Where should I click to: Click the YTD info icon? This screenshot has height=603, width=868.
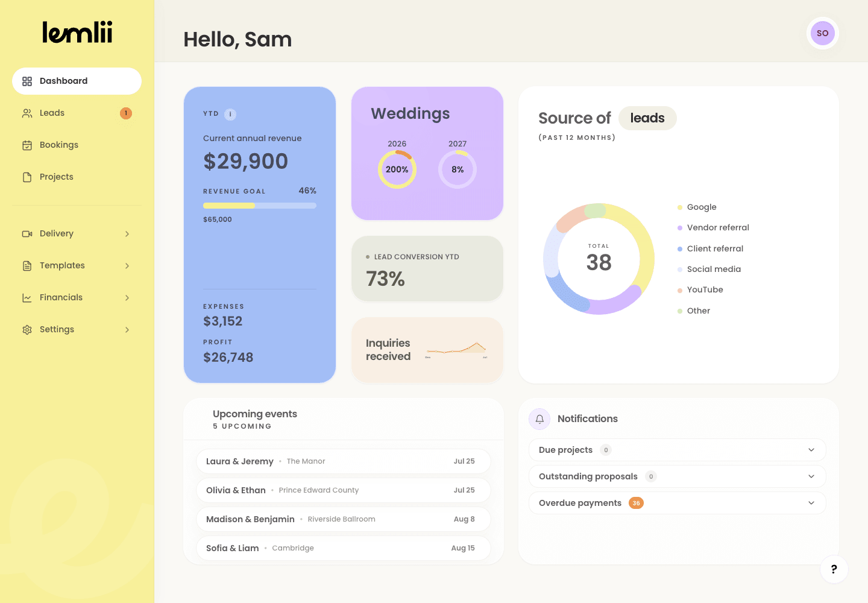tap(230, 114)
